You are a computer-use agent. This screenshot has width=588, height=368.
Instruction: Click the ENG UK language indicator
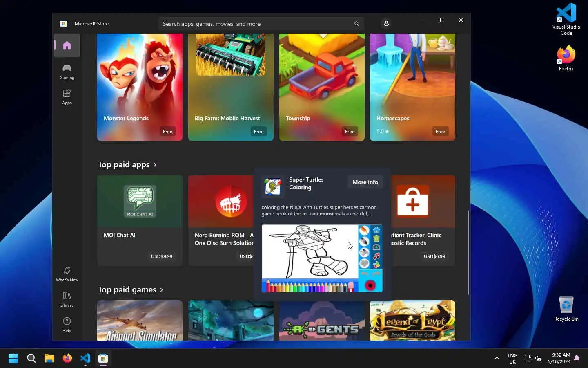512,359
